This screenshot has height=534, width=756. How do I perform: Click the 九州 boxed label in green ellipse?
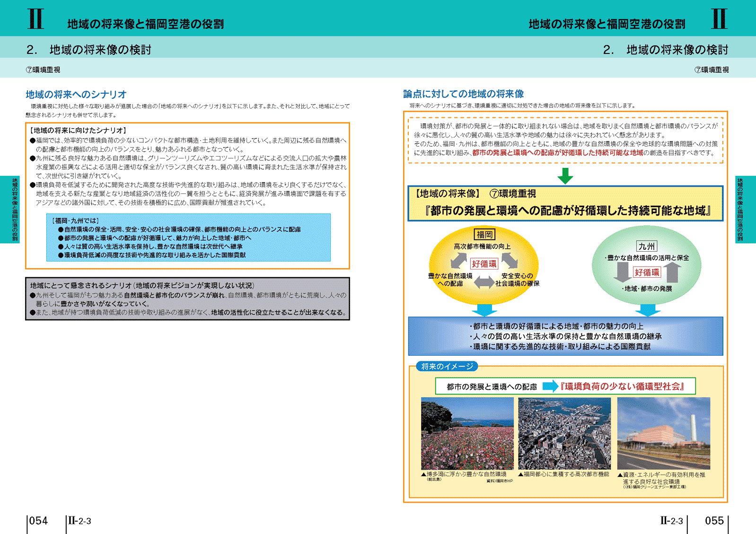pos(647,246)
